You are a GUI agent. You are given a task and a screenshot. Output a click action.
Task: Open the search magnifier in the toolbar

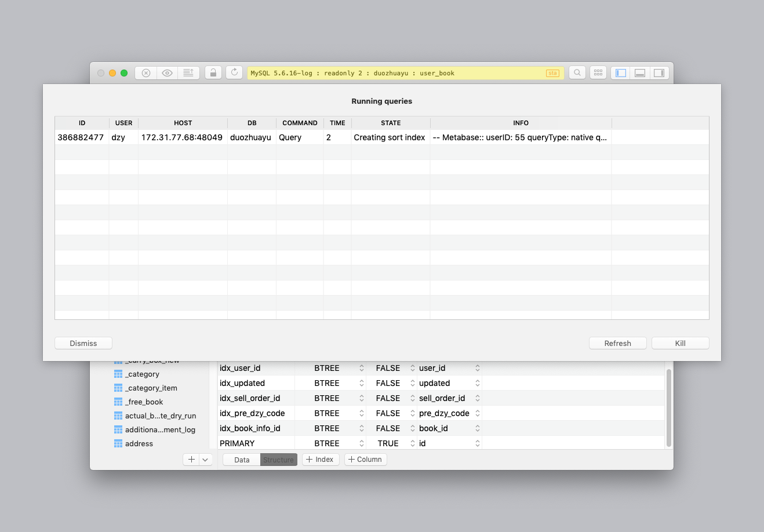(577, 72)
